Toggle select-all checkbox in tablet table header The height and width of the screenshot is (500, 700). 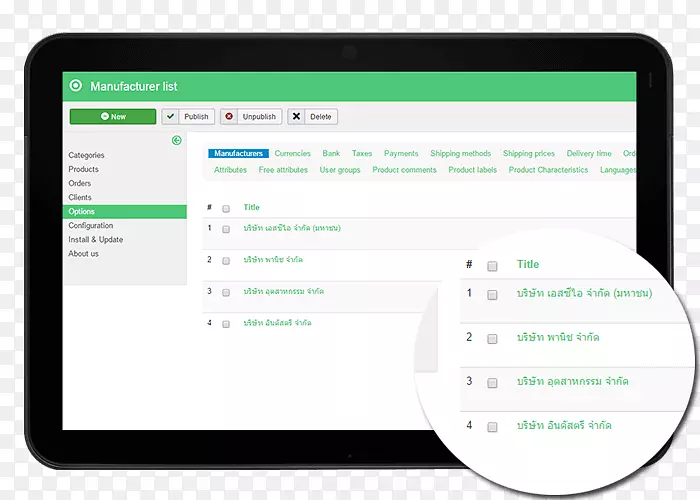[226, 208]
